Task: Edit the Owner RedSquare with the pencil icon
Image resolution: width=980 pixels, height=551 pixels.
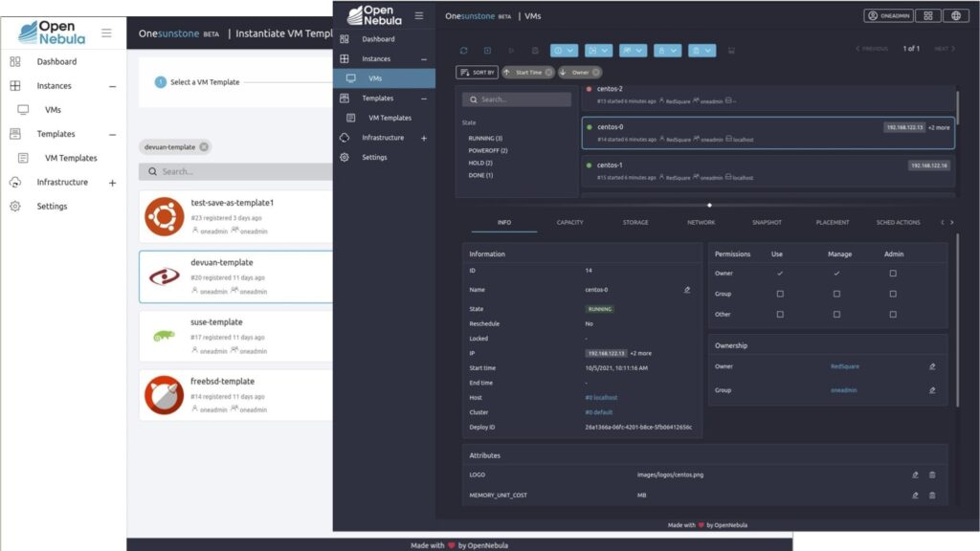Action: click(x=932, y=366)
